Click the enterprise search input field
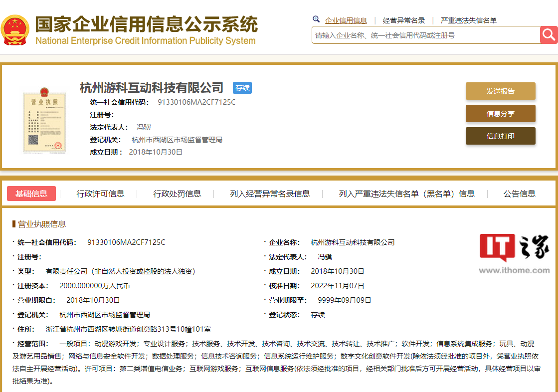This screenshot has height=392, width=558. pyautogui.click(x=424, y=35)
